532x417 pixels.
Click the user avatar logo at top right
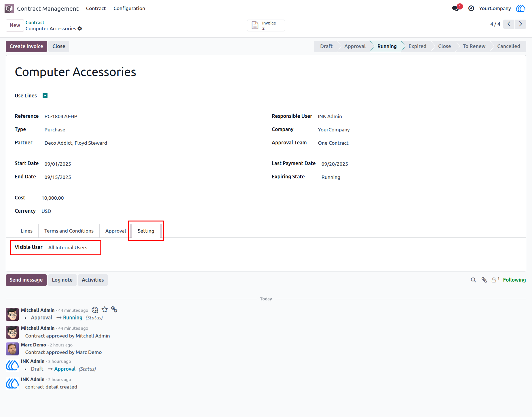tap(520, 8)
